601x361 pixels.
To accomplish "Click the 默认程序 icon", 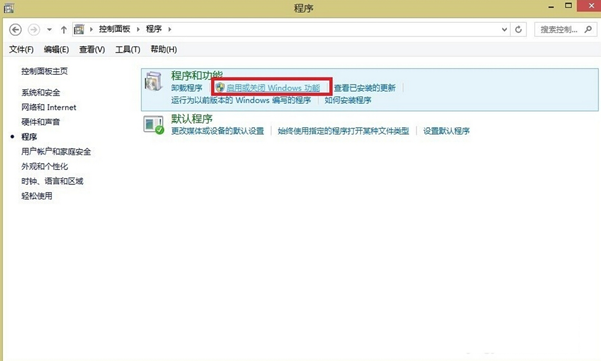I will tap(153, 125).
